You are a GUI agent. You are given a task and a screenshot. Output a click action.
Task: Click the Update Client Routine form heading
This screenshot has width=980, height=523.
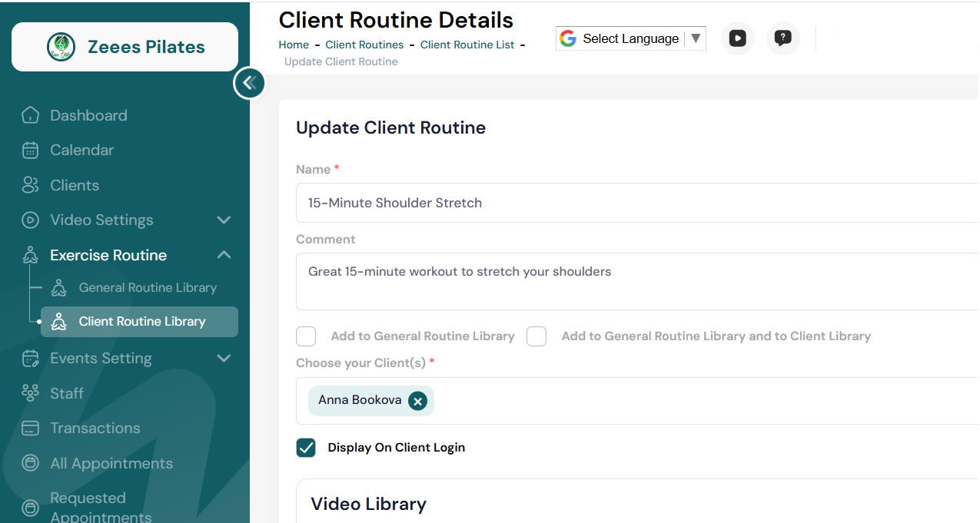click(390, 127)
